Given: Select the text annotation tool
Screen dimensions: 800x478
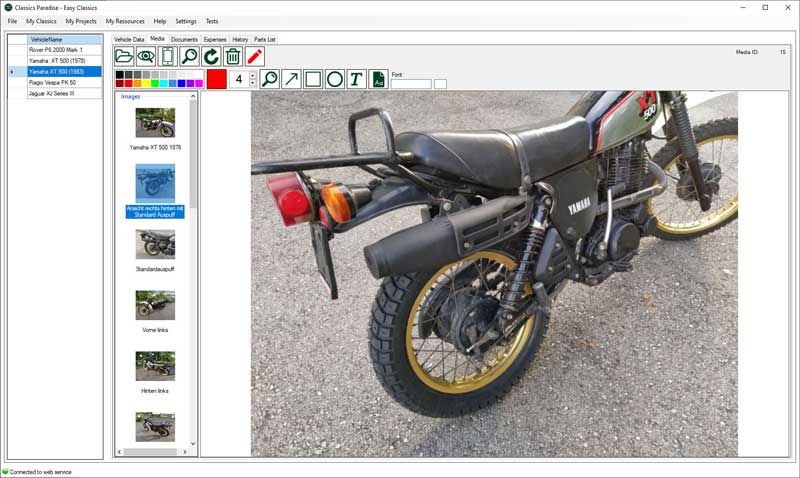Looking at the screenshot, I should coord(356,79).
